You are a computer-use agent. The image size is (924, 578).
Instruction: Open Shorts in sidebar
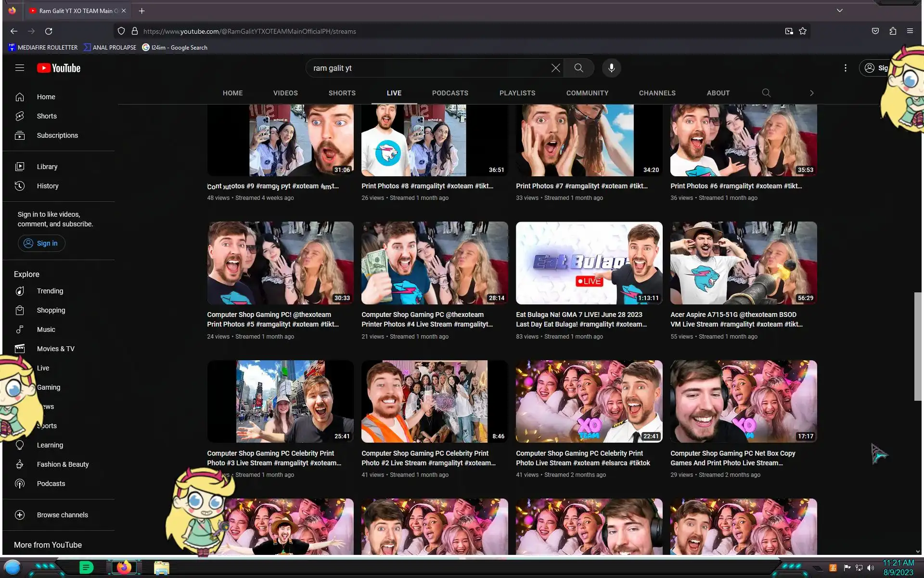47,116
